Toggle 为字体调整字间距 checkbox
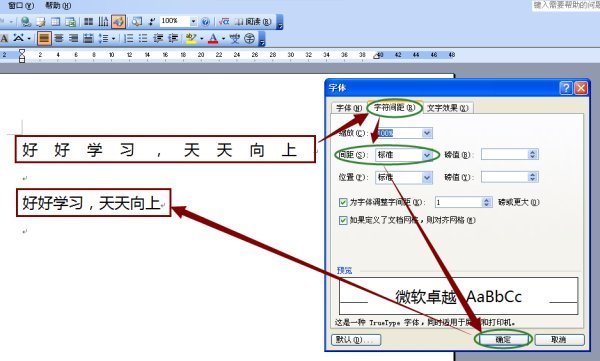 tap(343, 202)
